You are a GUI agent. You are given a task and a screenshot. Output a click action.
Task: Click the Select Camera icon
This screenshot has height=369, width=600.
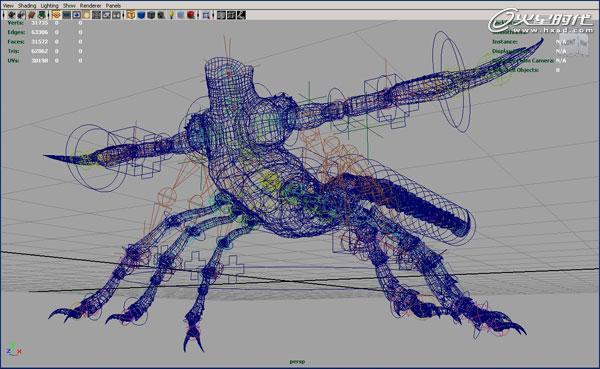pos(11,15)
